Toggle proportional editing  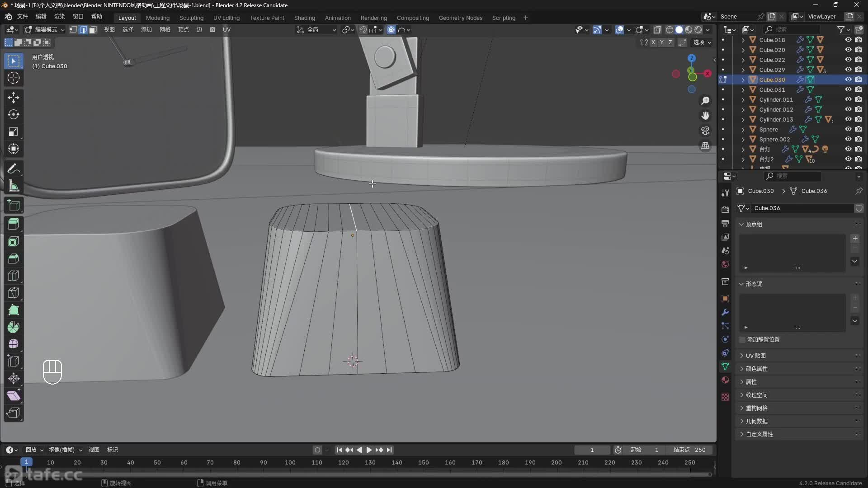pos(391,30)
